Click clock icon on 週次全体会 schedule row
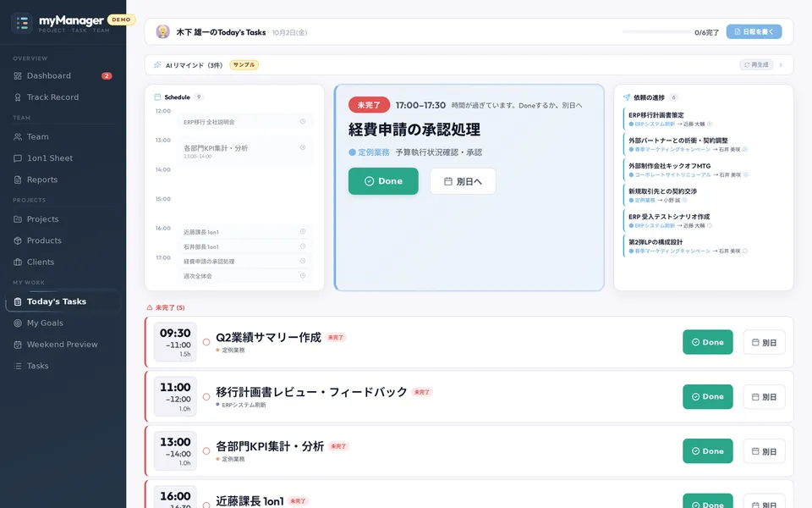This screenshot has width=812, height=508. point(303,275)
